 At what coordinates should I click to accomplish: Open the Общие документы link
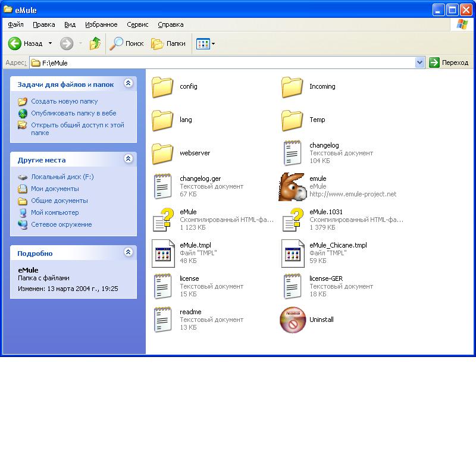coord(59,201)
